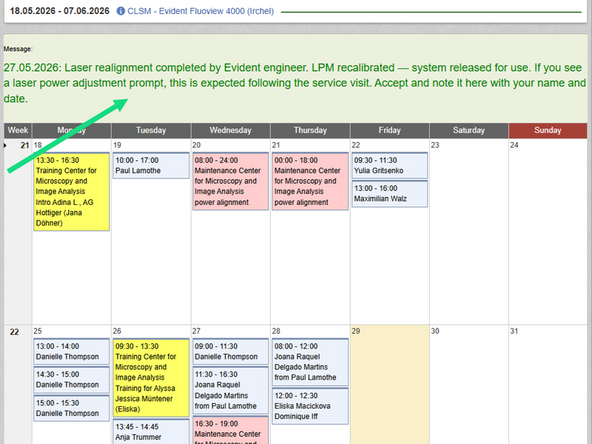The image size is (592, 444).
Task: Click day number 19 in Tuesday column
Action: [117, 145]
